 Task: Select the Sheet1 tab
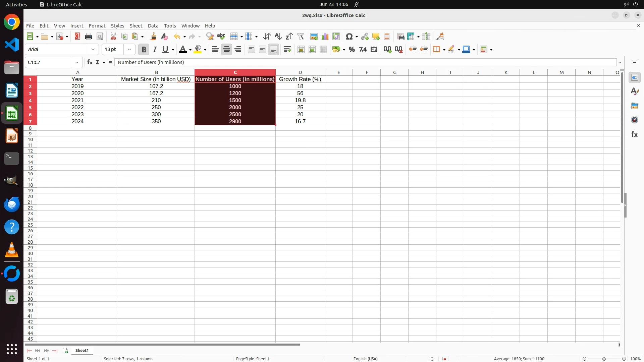click(82, 351)
